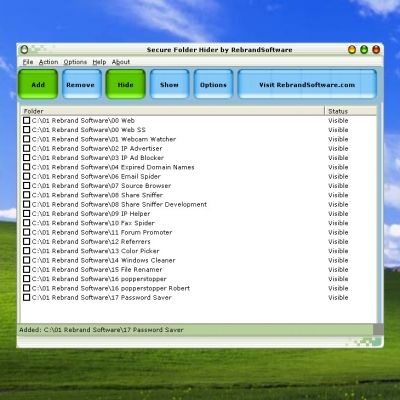
Task: Sort list by the Status column header
Action: (x=351, y=111)
